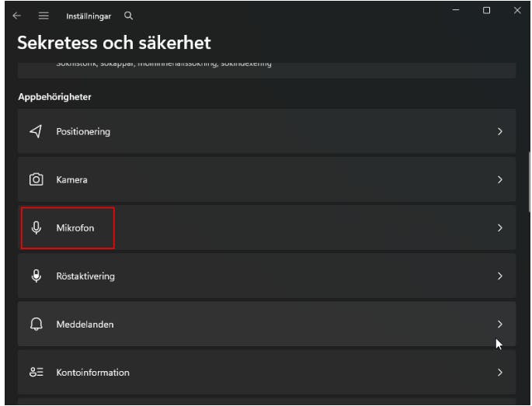Open the Röstaktivering settings label

85,276
